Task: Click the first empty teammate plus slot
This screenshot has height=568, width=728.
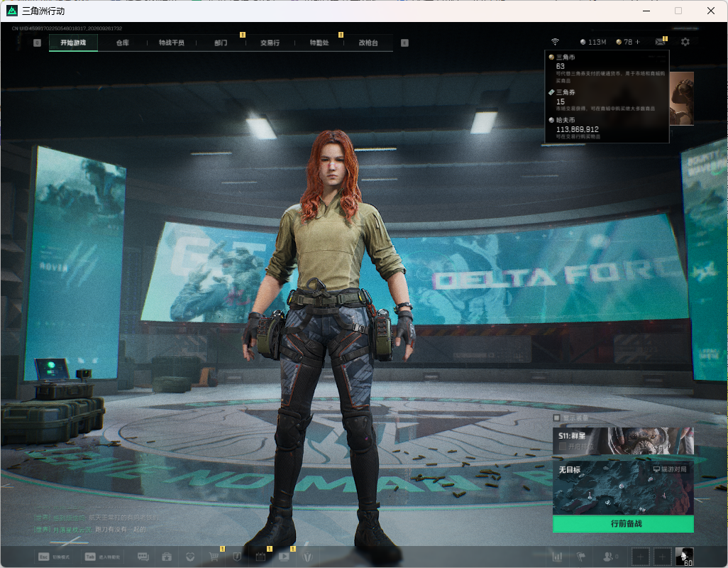Action: click(x=640, y=557)
